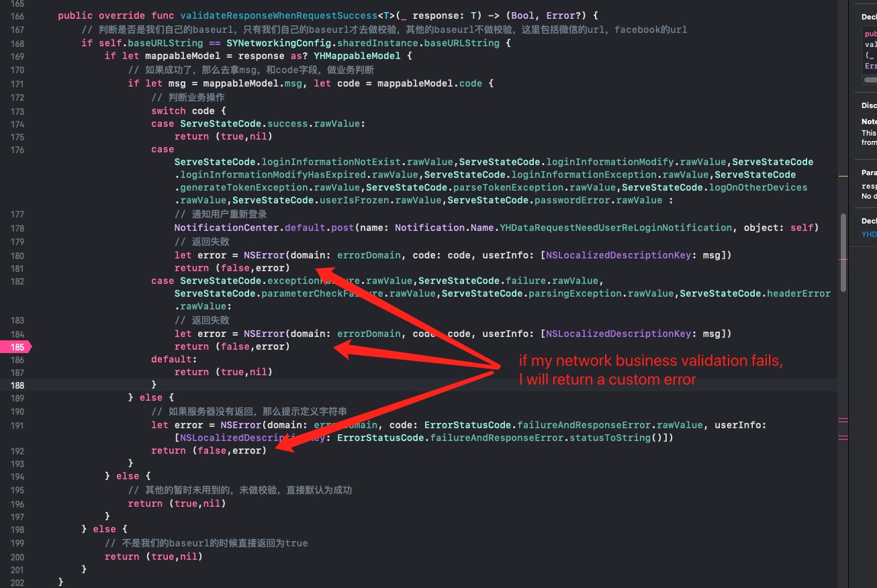Click the NSError initializer on line 180
Viewport: 877px width, 588px height.
pos(264,255)
